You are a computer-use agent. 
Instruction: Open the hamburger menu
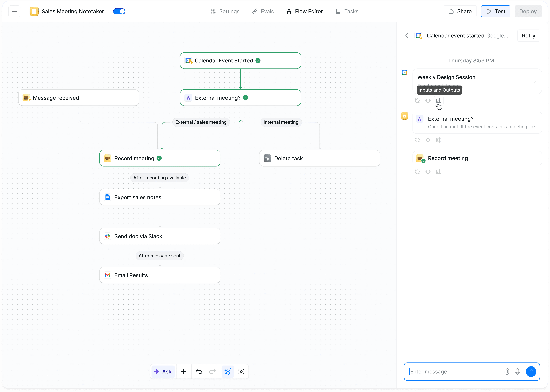[x=14, y=11]
